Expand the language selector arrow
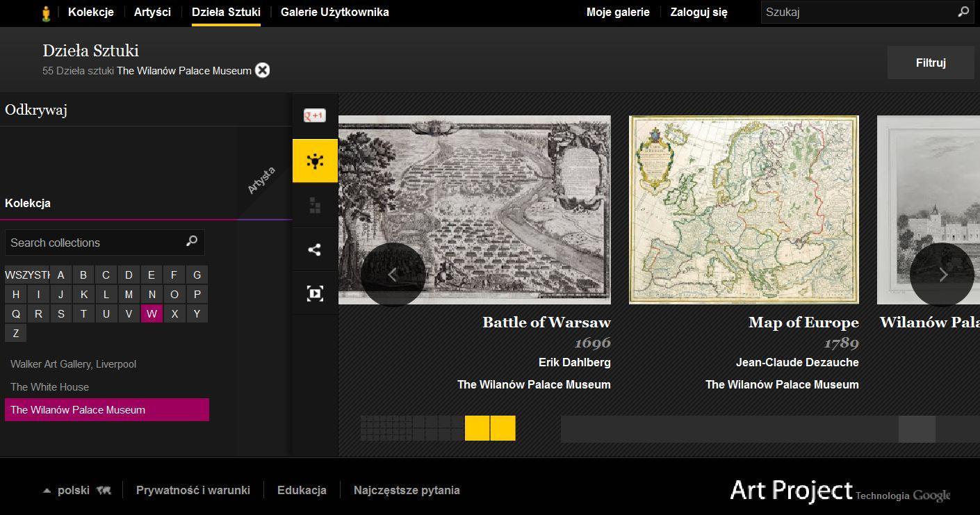 point(47,491)
